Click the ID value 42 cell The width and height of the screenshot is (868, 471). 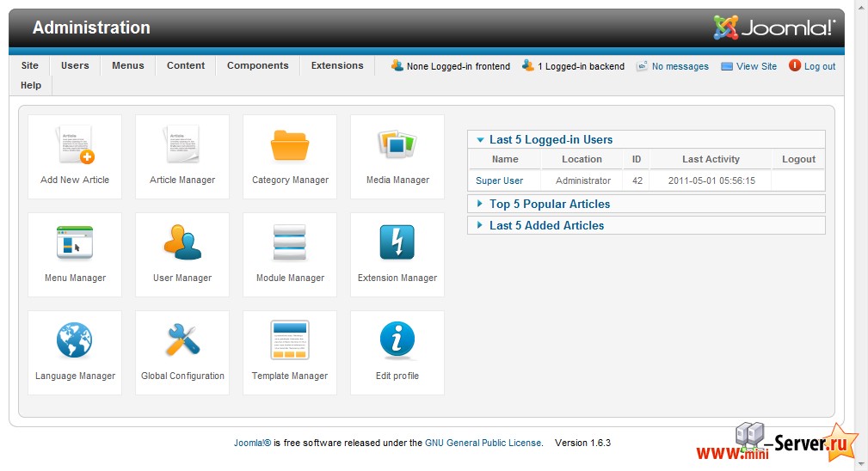point(637,180)
